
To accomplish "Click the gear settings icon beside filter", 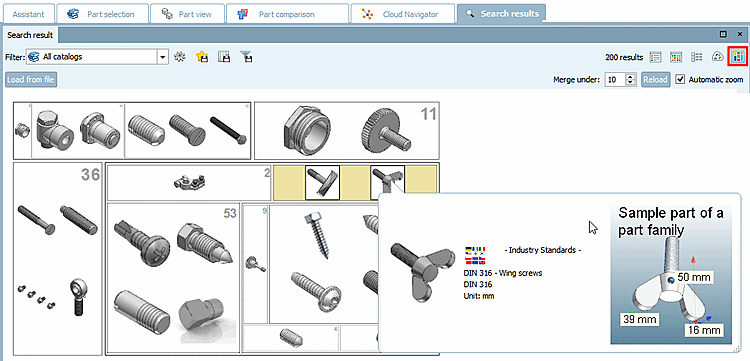I will [x=179, y=57].
